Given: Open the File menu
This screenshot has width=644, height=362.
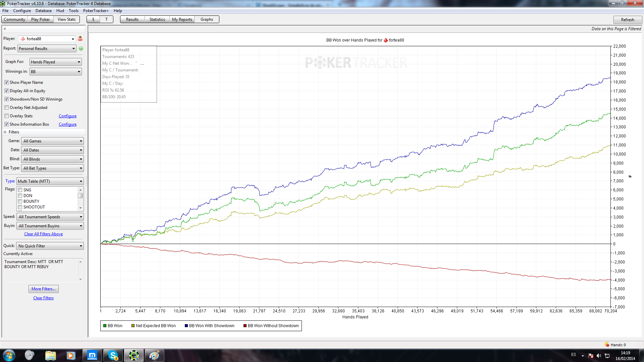Looking at the screenshot, I should [x=5, y=11].
